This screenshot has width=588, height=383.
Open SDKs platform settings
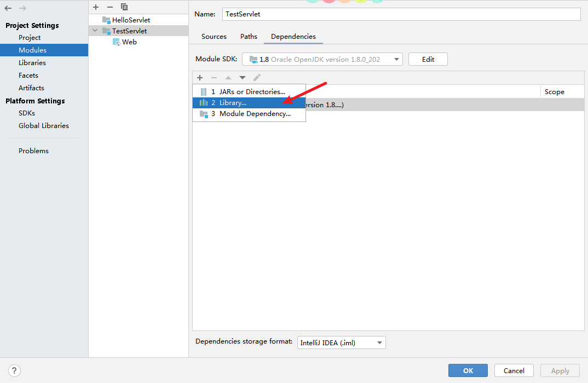[44, 113]
